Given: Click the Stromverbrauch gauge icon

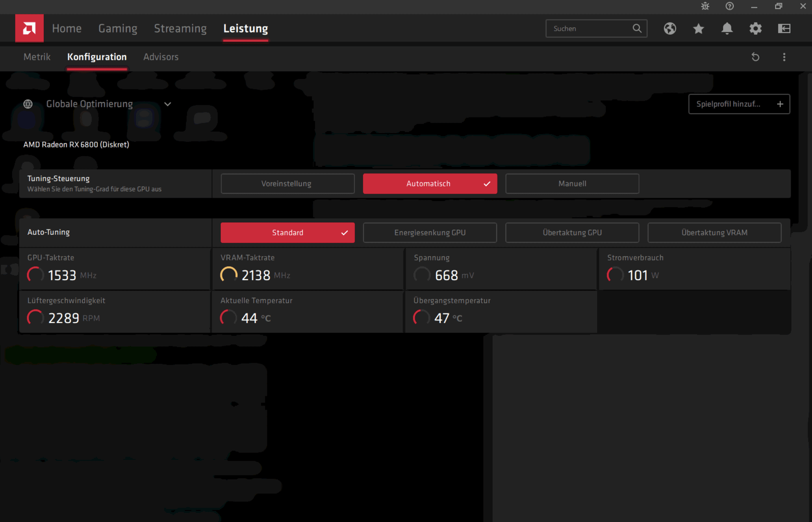Looking at the screenshot, I should 615,275.
